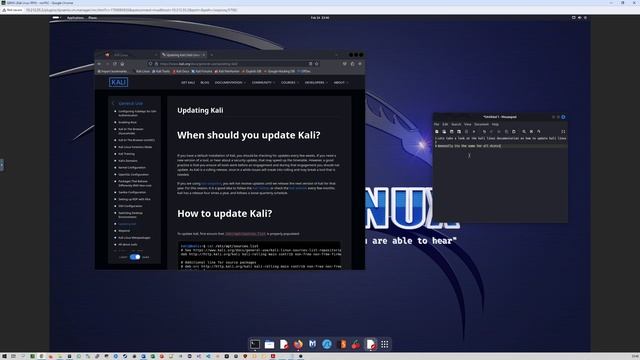Open Applications menu in Kali top panel
This screenshot has width=640, height=360.
coord(75,18)
